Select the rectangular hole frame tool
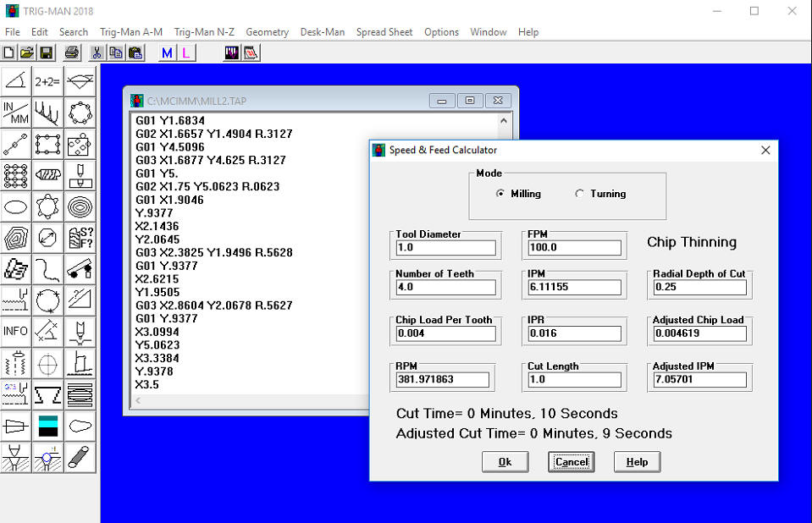812x523 pixels. click(x=47, y=145)
